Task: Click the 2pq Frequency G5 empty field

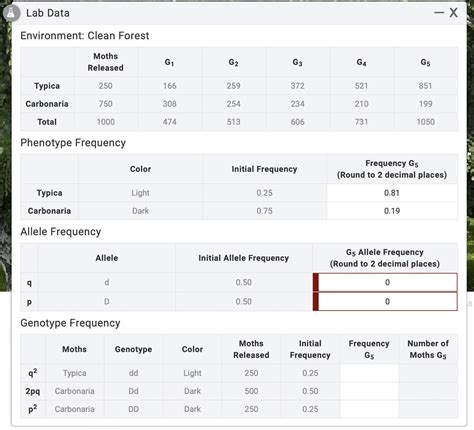Action: pyautogui.click(x=369, y=391)
